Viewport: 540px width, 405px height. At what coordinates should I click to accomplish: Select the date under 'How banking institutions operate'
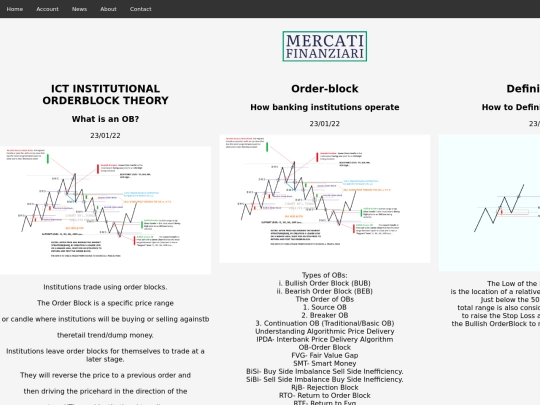325,124
